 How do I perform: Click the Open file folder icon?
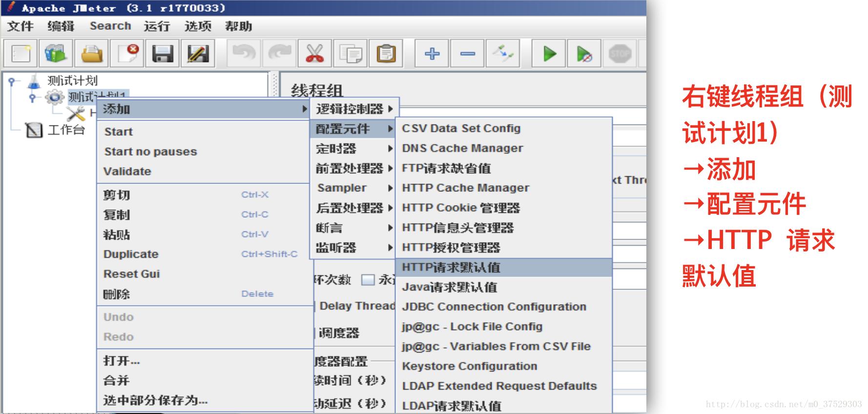(91, 53)
